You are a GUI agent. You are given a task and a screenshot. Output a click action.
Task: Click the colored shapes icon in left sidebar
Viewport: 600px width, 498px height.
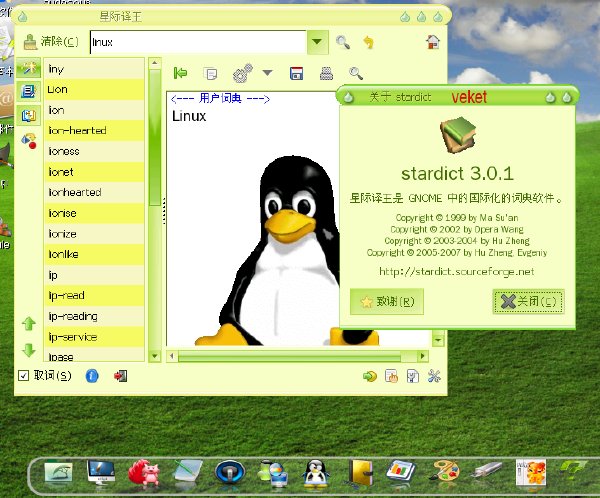click(29, 140)
